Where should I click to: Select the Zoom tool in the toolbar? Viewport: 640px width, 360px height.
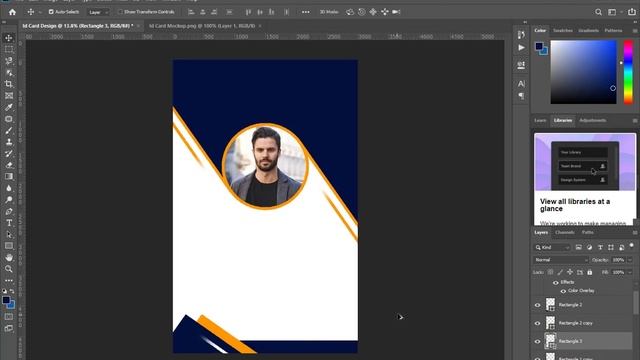pyautogui.click(x=9, y=269)
